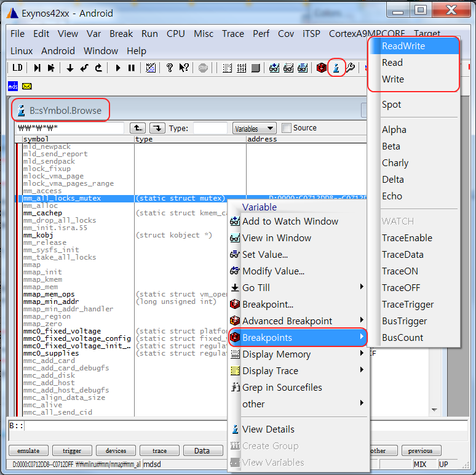Click the context help question-arrow icon

point(183,68)
